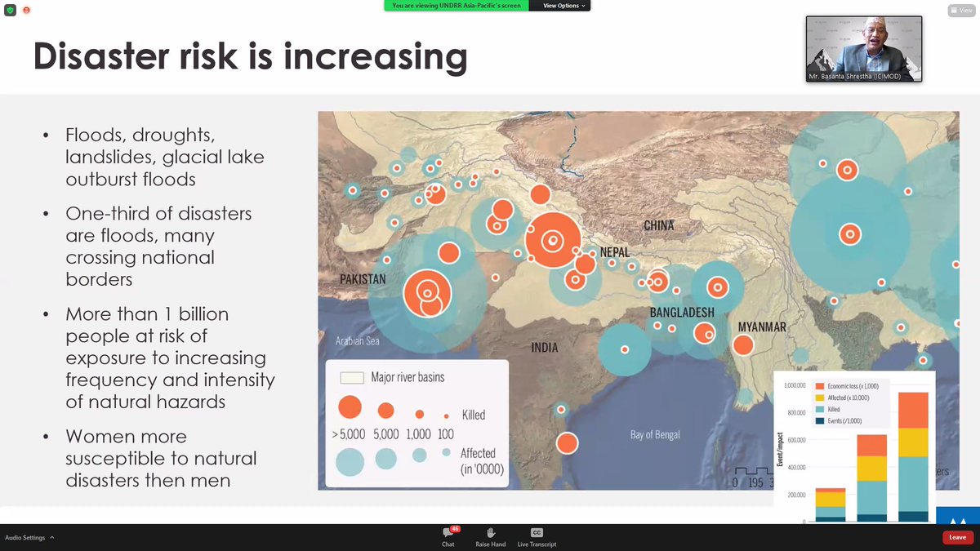This screenshot has width=980, height=551.
Task: Click 'Events (/1,000)' in the chart legend
Action: pos(845,421)
